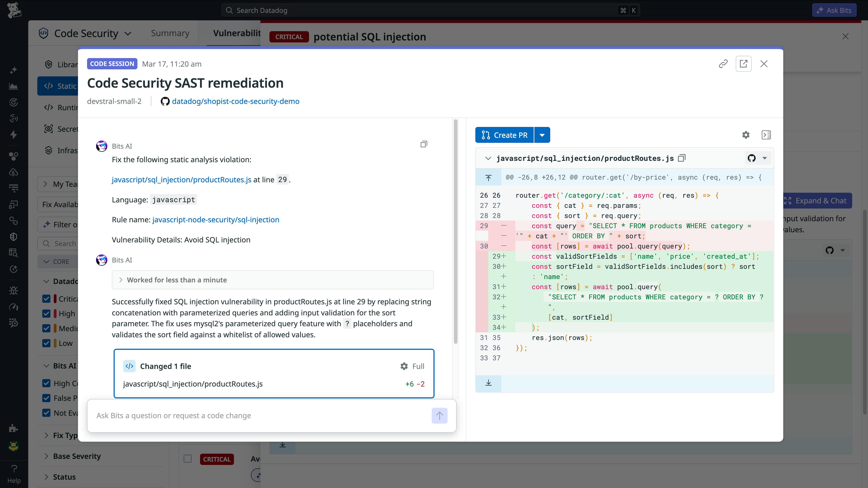The height and width of the screenshot is (488, 868).
Task: Open the session in a new tab
Action: tap(744, 64)
